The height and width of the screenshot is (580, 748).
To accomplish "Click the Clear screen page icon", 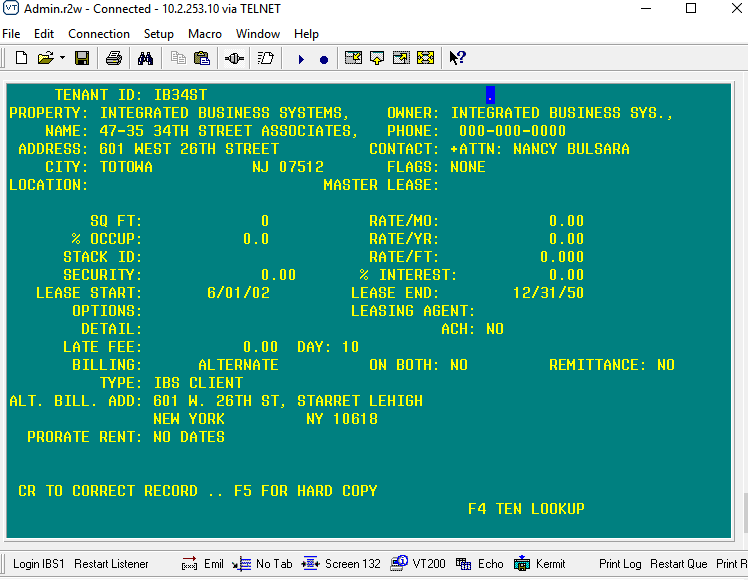I will click(x=265, y=58).
